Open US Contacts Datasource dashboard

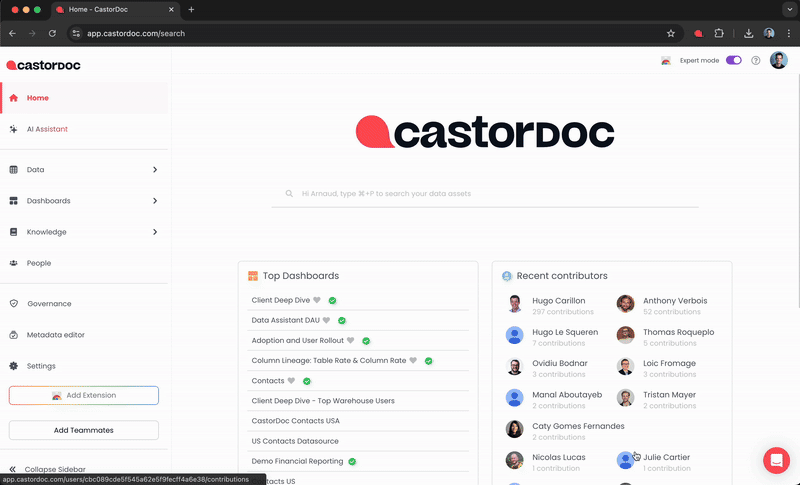click(x=295, y=441)
